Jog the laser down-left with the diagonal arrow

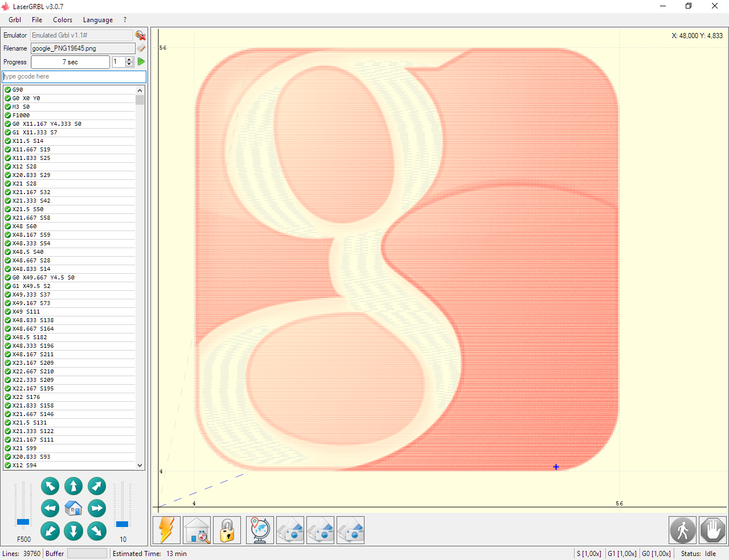[50, 531]
